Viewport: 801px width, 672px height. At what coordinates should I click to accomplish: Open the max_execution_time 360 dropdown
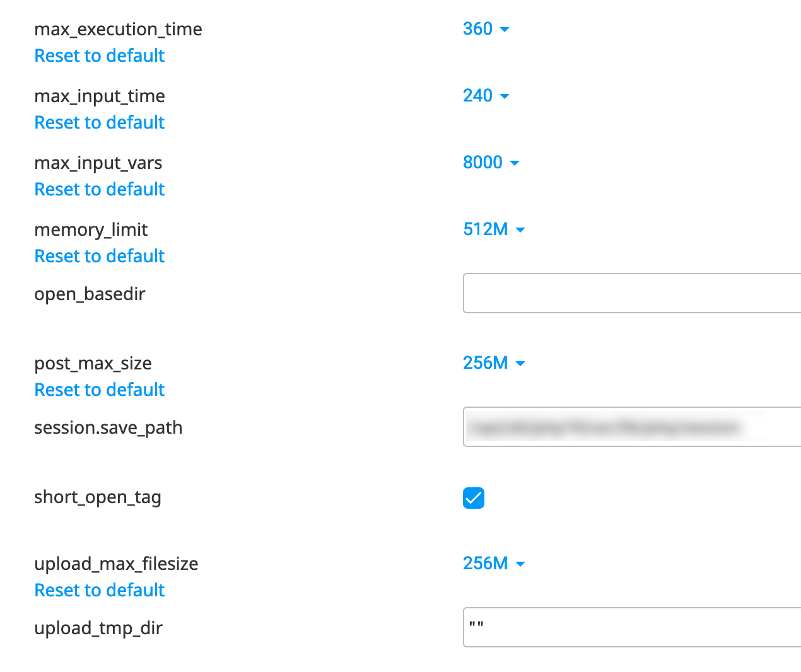(x=486, y=29)
